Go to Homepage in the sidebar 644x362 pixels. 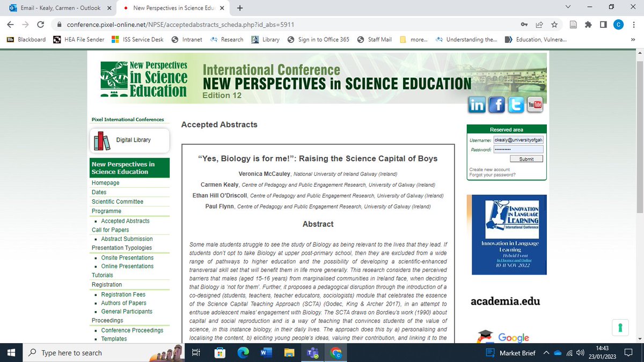point(106,183)
